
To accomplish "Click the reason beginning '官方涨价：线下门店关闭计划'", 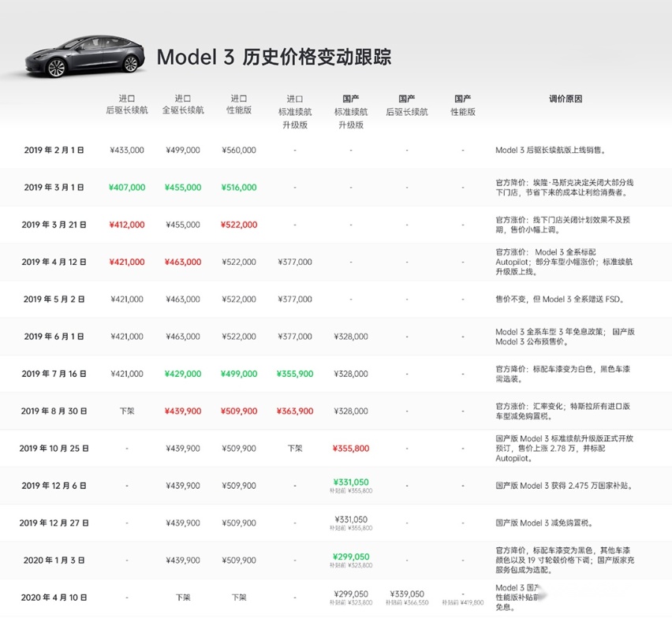I will point(562,225).
